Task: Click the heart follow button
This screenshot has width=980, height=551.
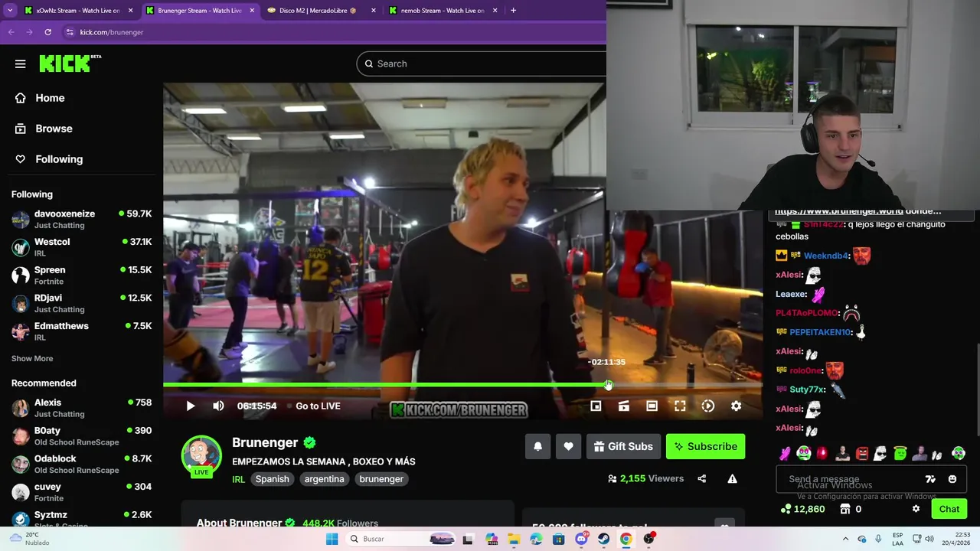Action: (568, 447)
